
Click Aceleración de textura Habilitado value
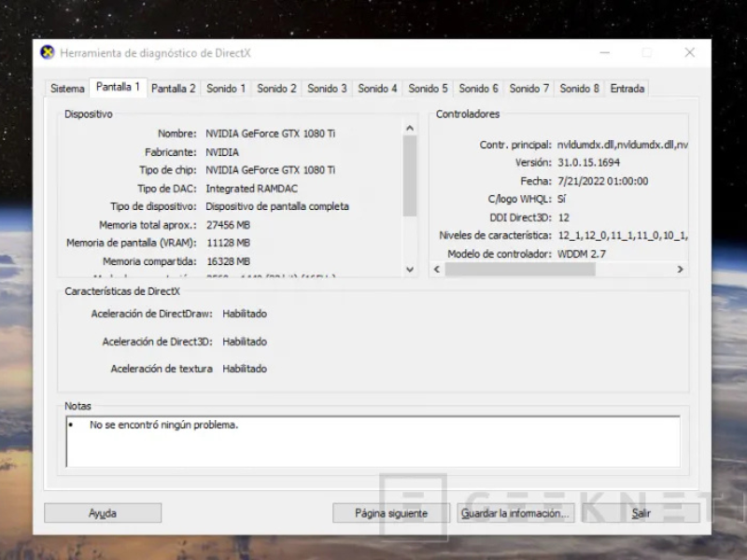[x=245, y=369]
